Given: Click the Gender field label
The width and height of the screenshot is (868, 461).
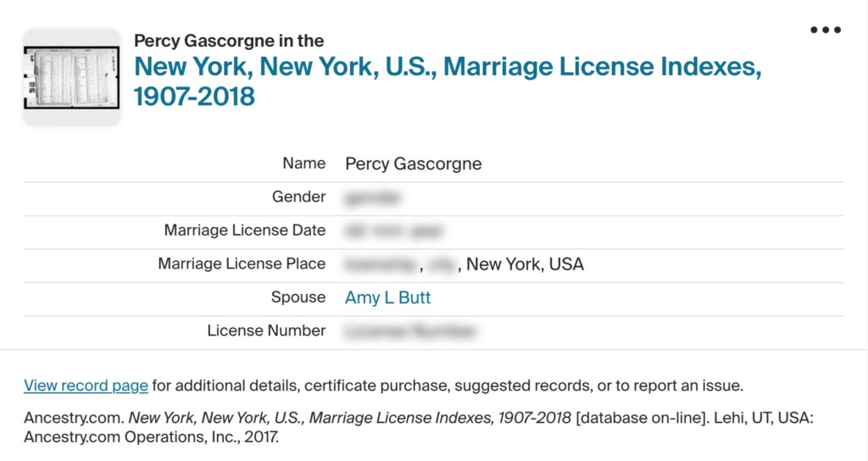Looking at the screenshot, I should click(x=298, y=197).
